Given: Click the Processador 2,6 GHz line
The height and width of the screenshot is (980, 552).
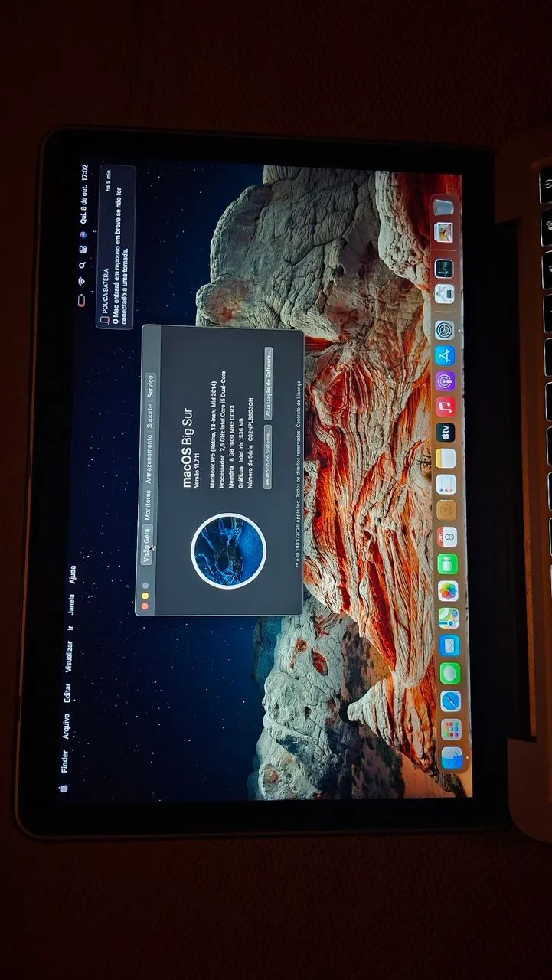Looking at the screenshot, I should 223,430.
